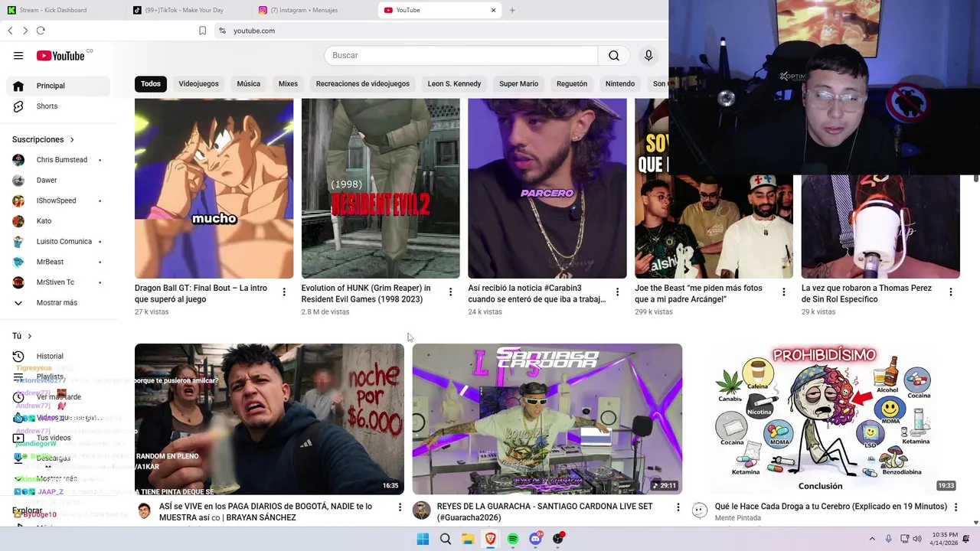Go back in the browser

[10, 31]
